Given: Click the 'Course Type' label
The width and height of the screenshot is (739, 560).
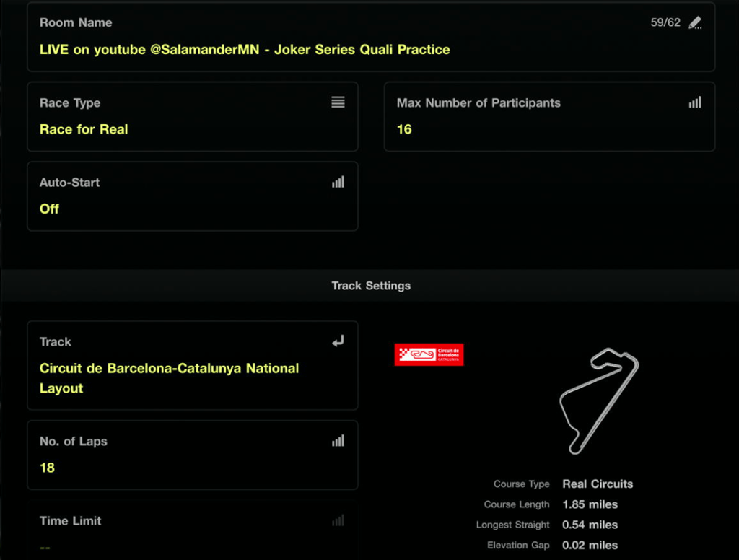Looking at the screenshot, I should coord(521,484).
